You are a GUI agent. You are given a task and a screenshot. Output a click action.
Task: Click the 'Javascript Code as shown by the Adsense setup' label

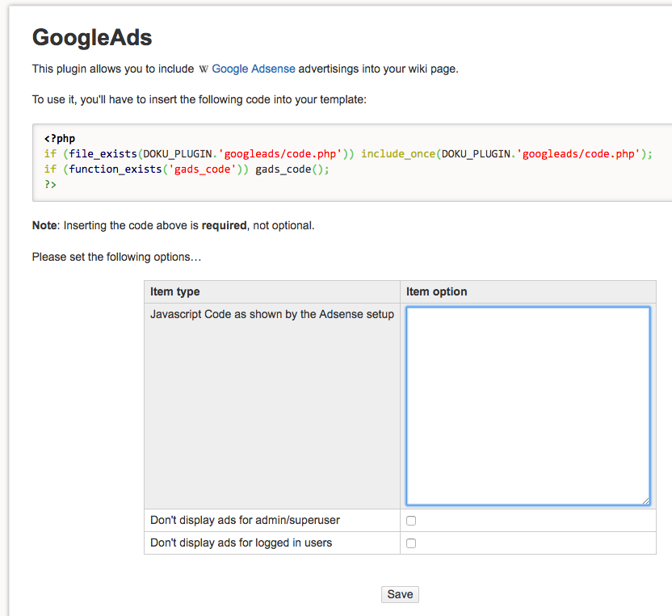(x=272, y=314)
